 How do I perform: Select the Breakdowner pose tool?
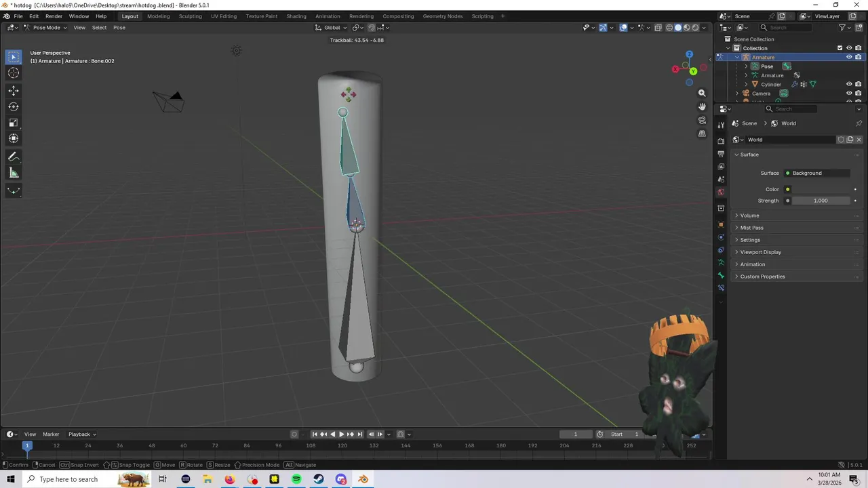tap(14, 191)
